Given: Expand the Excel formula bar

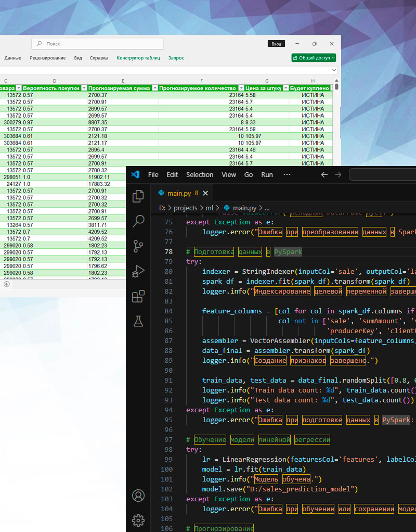Looking at the screenshot, I should pyautogui.click(x=334, y=69).
